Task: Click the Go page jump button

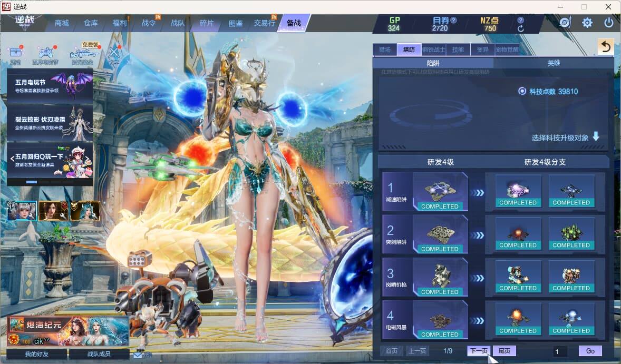Action: pyautogui.click(x=590, y=351)
